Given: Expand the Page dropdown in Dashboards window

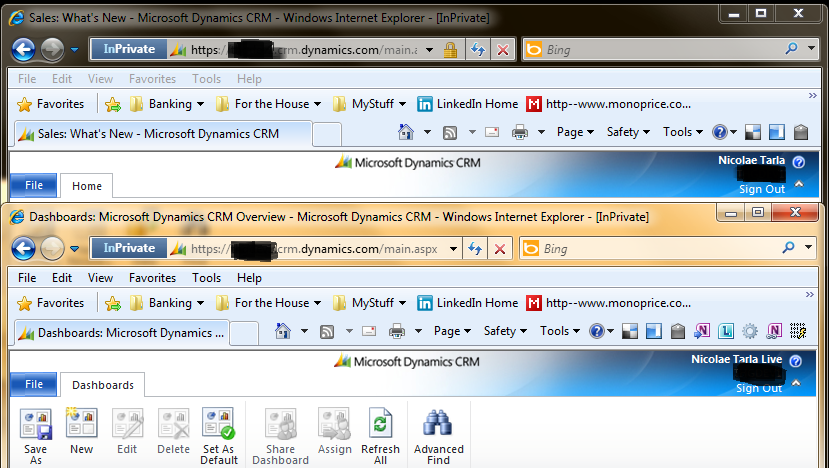Looking at the screenshot, I should tap(451, 331).
